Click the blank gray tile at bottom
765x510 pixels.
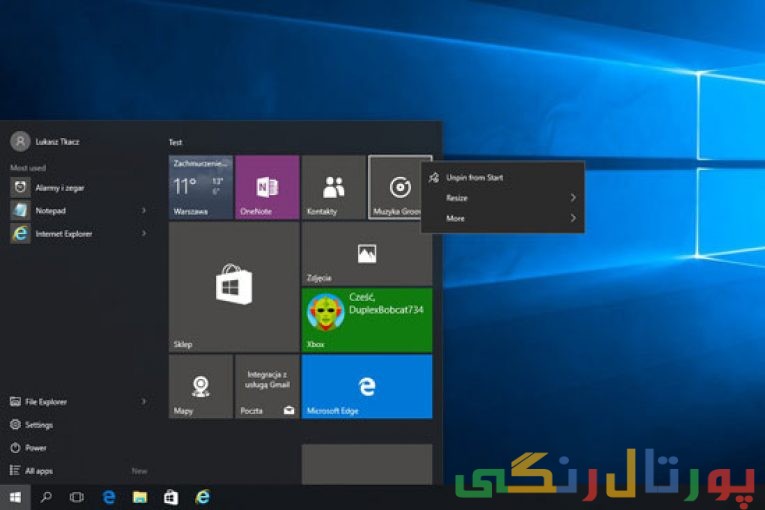click(x=367, y=464)
